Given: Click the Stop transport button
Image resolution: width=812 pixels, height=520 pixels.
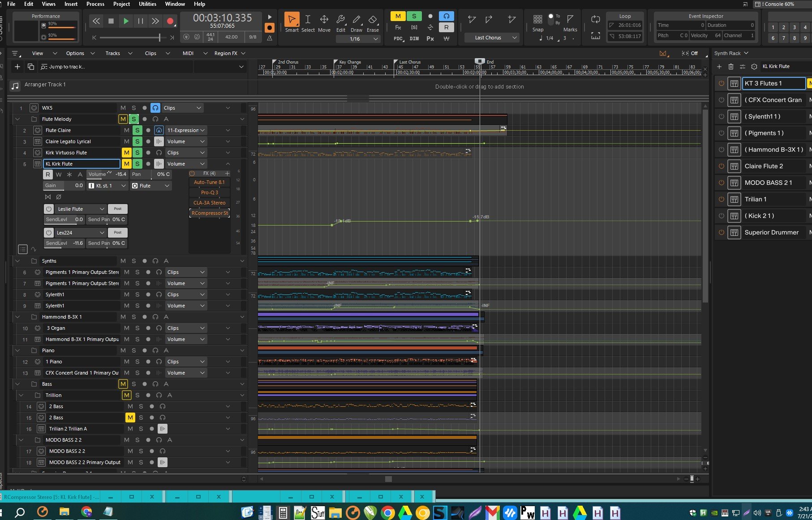Looking at the screenshot, I should point(111,21).
